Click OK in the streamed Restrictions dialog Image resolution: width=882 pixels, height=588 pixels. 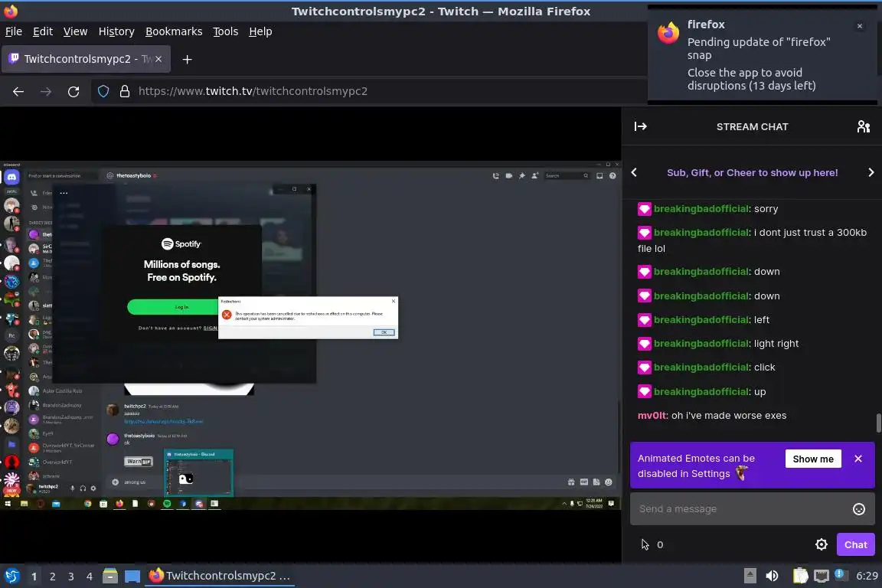pyautogui.click(x=384, y=332)
